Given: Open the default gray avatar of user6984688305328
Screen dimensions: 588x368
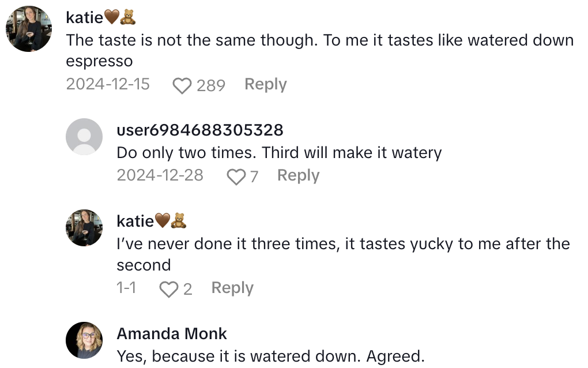Looking at the screenshot, I should click(84, 137).
